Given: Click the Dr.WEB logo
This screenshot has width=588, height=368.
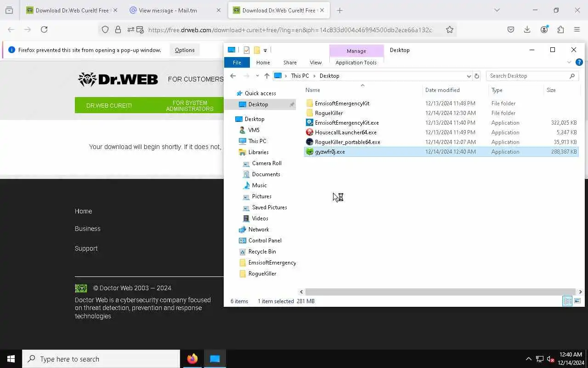Looking at the screenshot, I should [118, 79].
